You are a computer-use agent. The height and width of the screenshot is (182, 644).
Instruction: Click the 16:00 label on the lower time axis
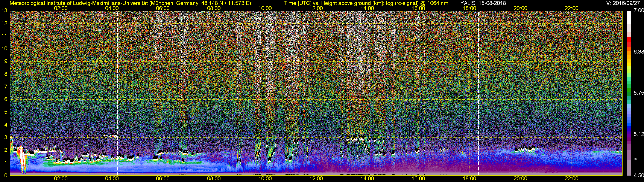coord(418,179)
